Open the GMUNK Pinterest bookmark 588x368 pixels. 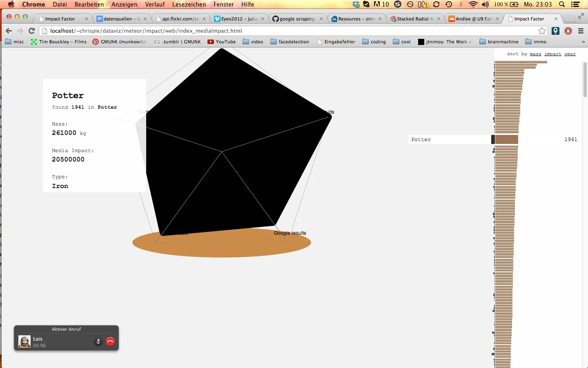pos(119,42)
